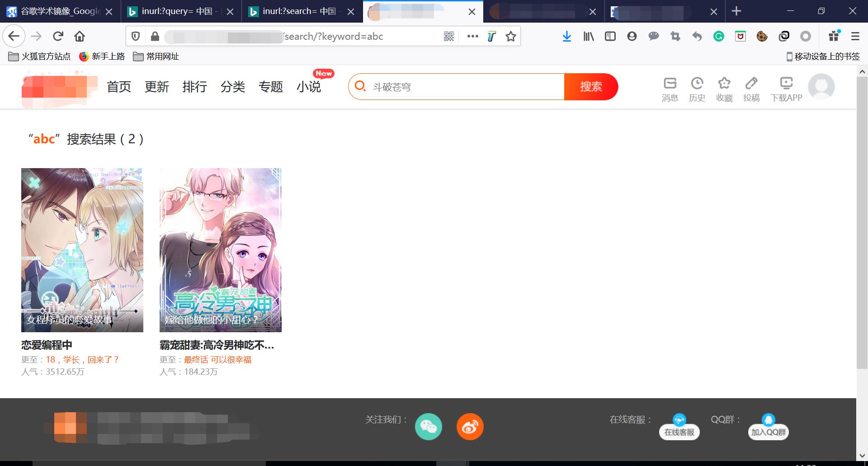Open the 历史 history icon
Image resolution: width=868 pixels, height=466 pixels.
[x=697, y=84]
